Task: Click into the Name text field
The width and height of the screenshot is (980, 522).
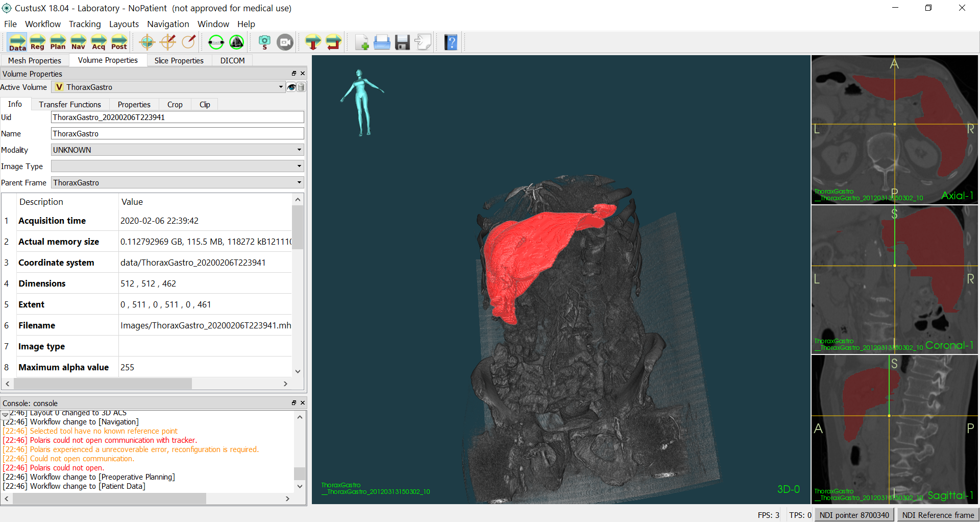Action: [178, 133]
